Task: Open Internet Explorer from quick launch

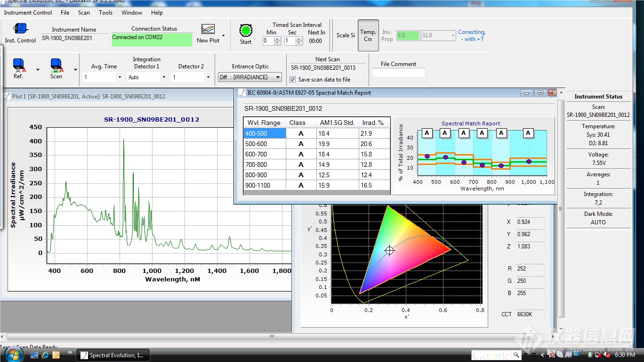Action: [x=45, y=355]
